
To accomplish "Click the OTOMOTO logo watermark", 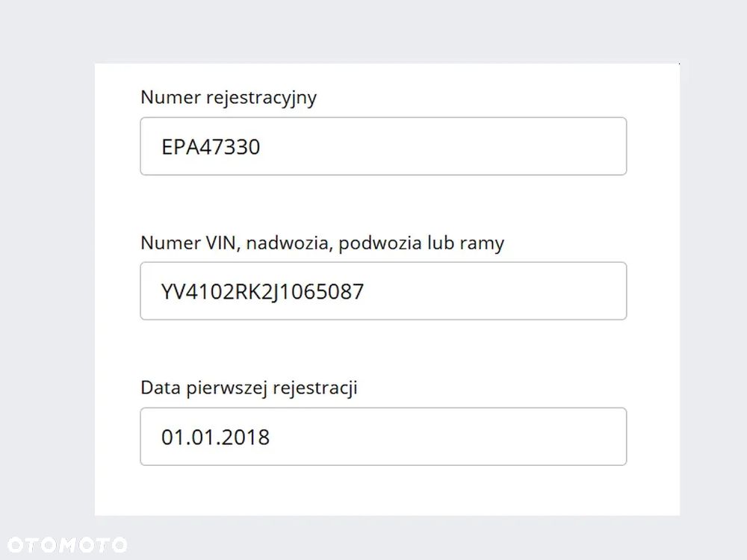I will (66, 544).
